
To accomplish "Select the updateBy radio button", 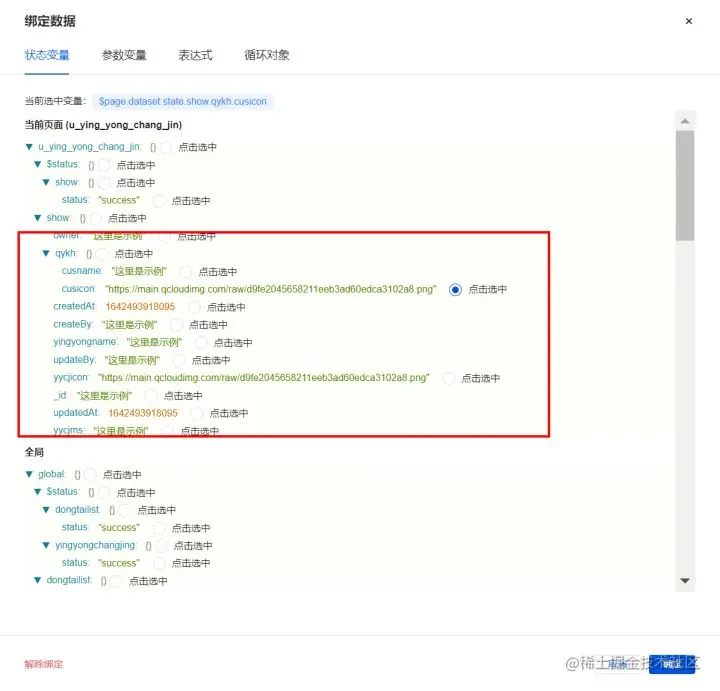I will [x=179, y=360].
